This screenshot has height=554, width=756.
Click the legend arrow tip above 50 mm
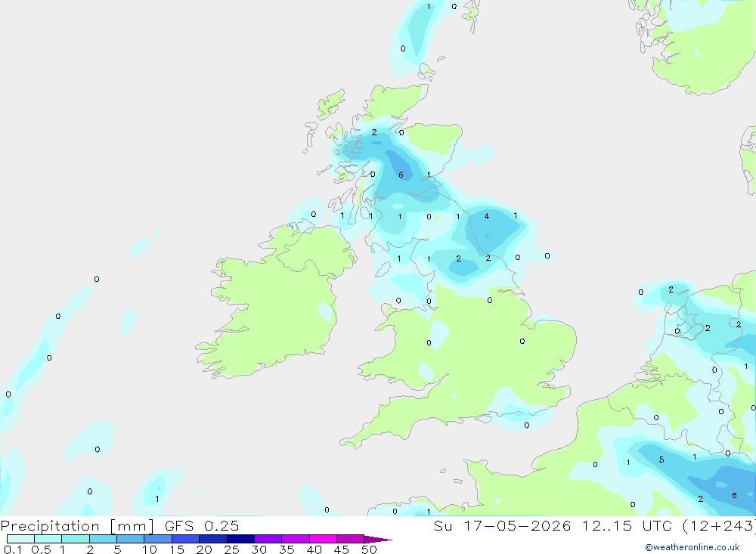[379, 539]
